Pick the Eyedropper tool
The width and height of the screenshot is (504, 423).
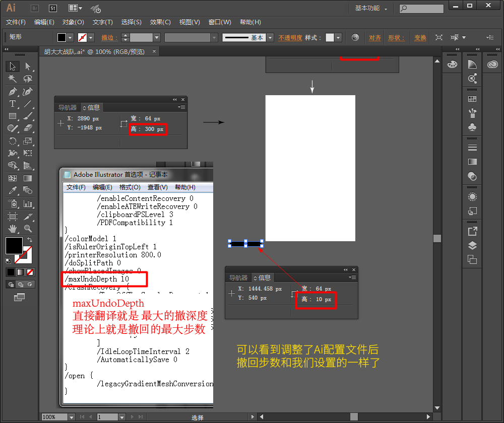click(x=12, y=190)
